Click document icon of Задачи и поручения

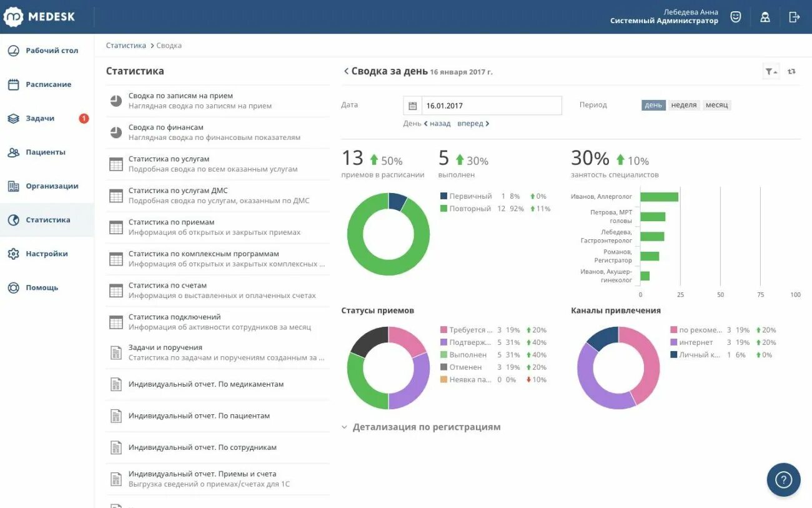[x=116, y=352]
